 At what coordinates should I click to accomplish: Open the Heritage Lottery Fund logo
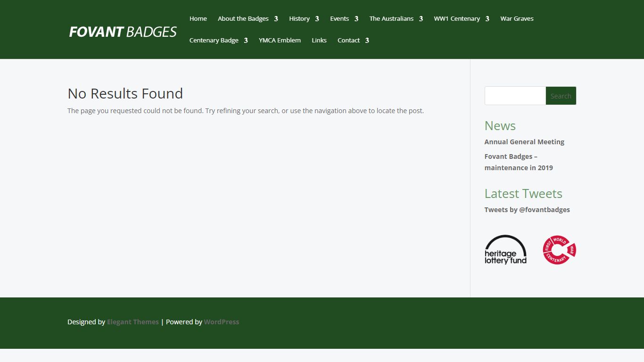[505, 250]
